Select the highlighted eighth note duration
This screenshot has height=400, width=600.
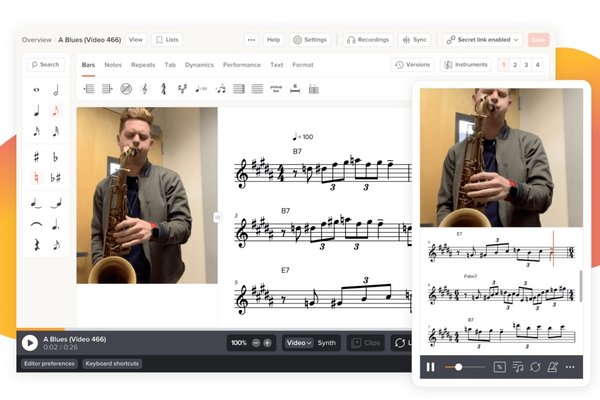tap(56, 111)
